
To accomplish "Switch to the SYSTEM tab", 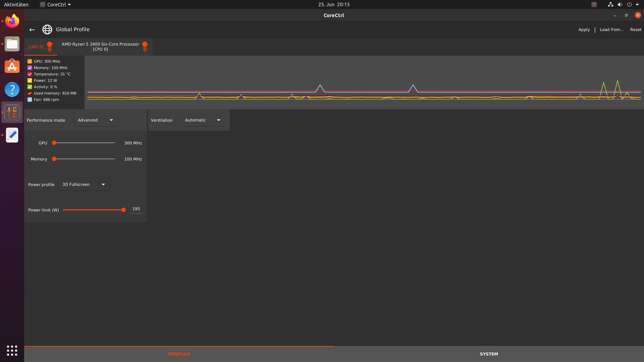I will click(489, 354).
